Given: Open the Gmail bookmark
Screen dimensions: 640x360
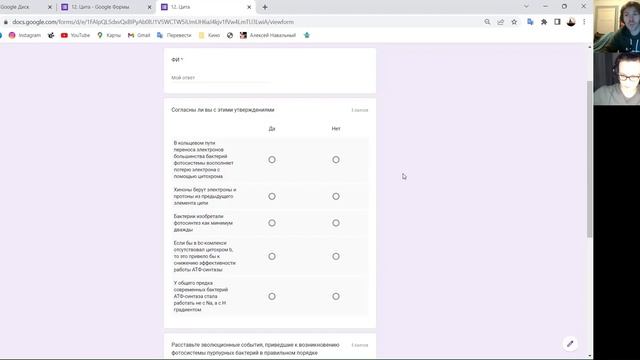Looking at the screenshot, I should point(139,36).
